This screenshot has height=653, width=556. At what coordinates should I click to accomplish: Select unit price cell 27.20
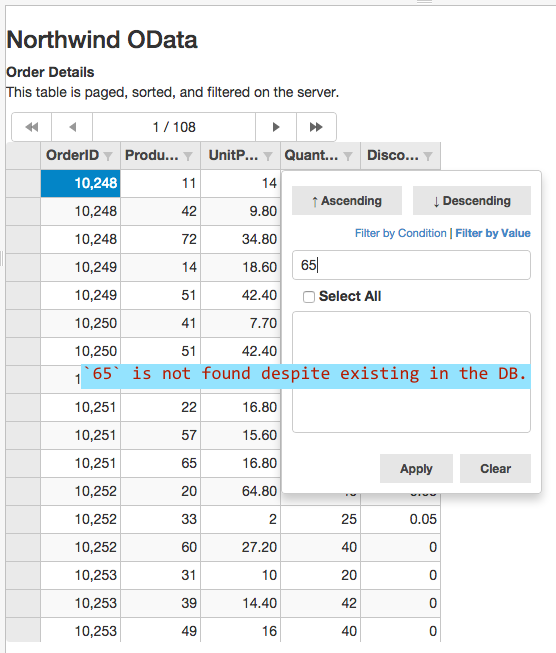tap(240, 547)
